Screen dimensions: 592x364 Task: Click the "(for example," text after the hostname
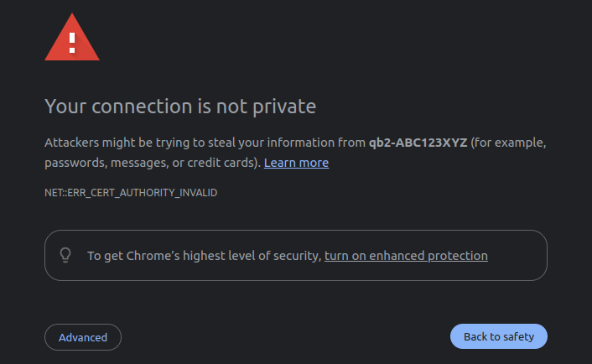point(509,143)
